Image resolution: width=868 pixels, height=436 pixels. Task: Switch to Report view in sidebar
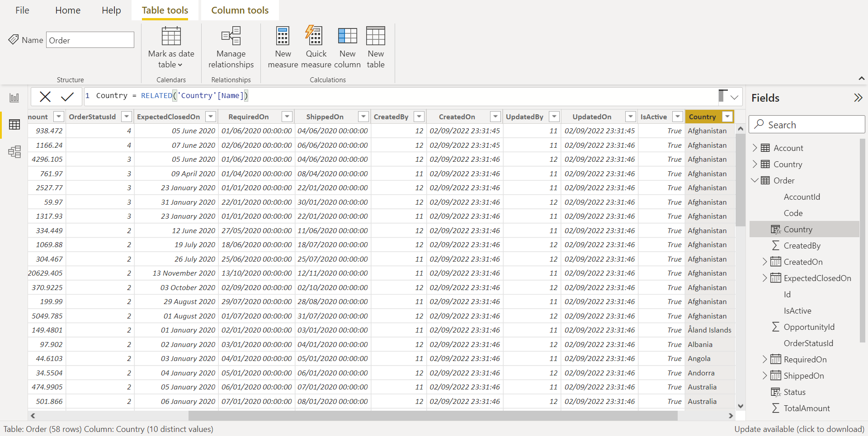tap(14, 98)
